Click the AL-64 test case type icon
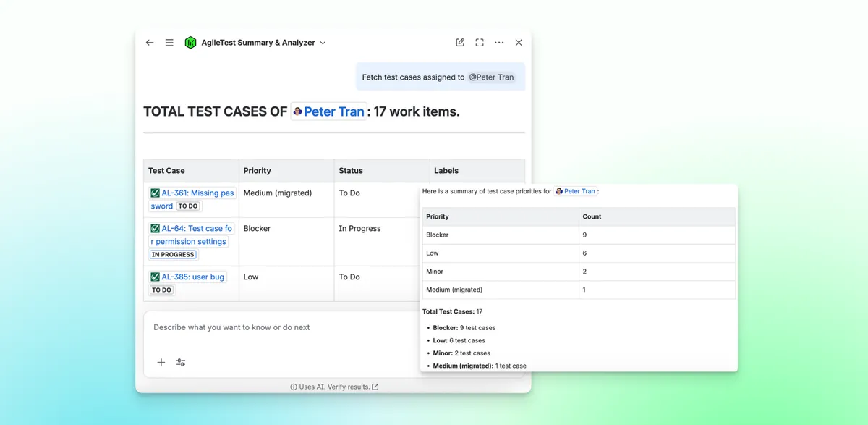868x425 pixels. pyautogui.click(x=155, y=229)
